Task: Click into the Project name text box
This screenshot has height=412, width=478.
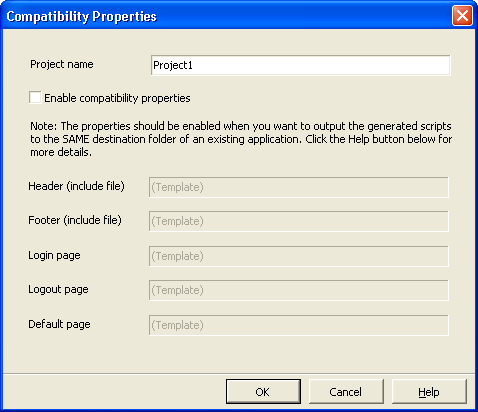Action: pyautogui.click(x=300, y=65)
